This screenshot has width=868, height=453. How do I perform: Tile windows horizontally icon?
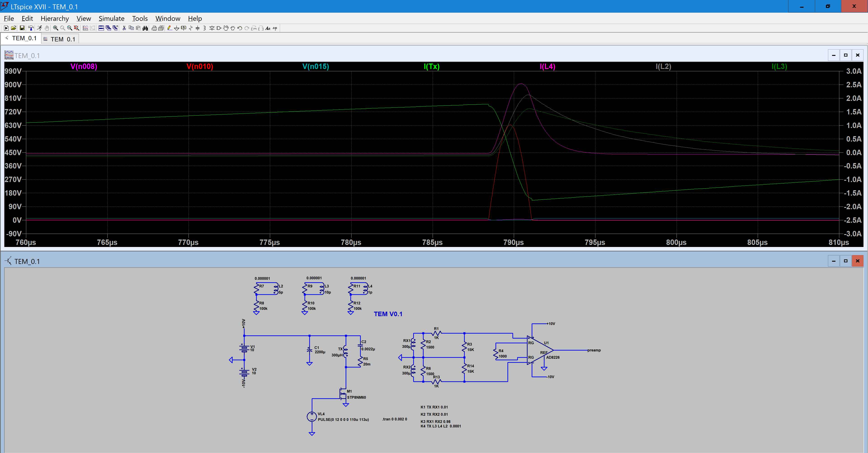click(x=101, y=28)
